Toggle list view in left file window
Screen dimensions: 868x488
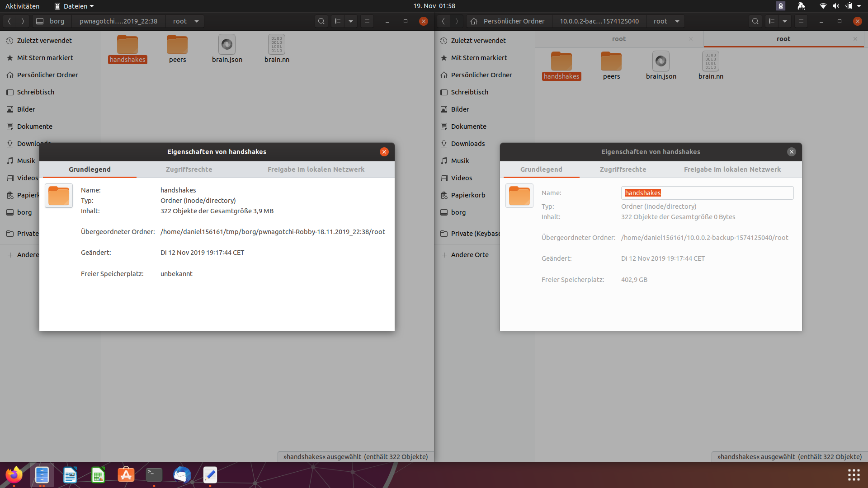pyautogui.click(x=338, y=21)
